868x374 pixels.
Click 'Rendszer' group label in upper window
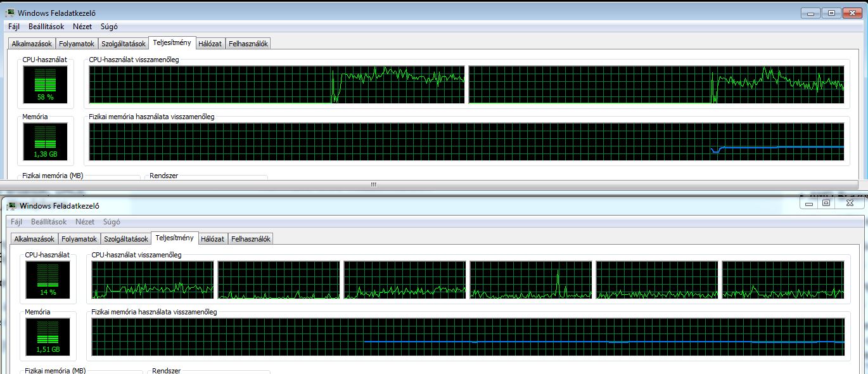point(163,176)
